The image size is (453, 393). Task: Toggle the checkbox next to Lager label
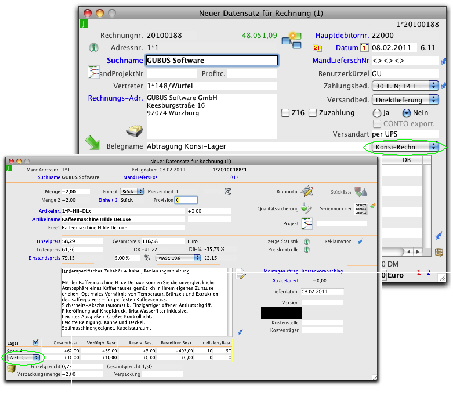point(36,342)
